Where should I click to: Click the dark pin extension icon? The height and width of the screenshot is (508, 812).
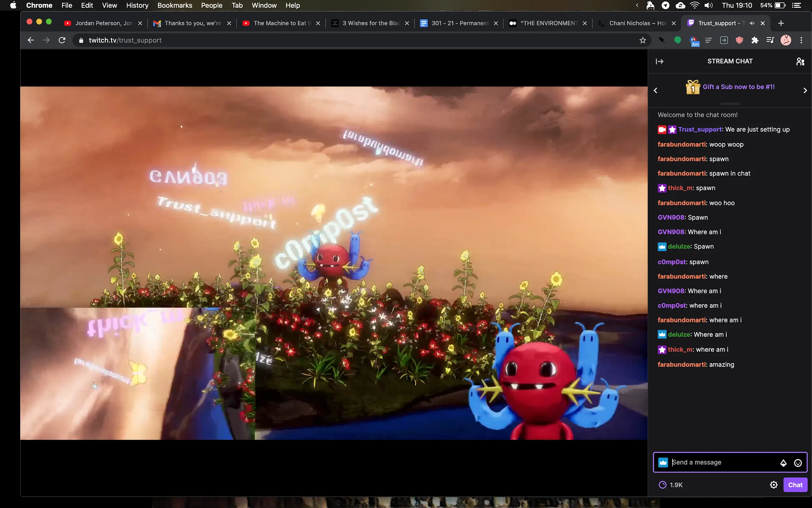click(x=662, y=40)
